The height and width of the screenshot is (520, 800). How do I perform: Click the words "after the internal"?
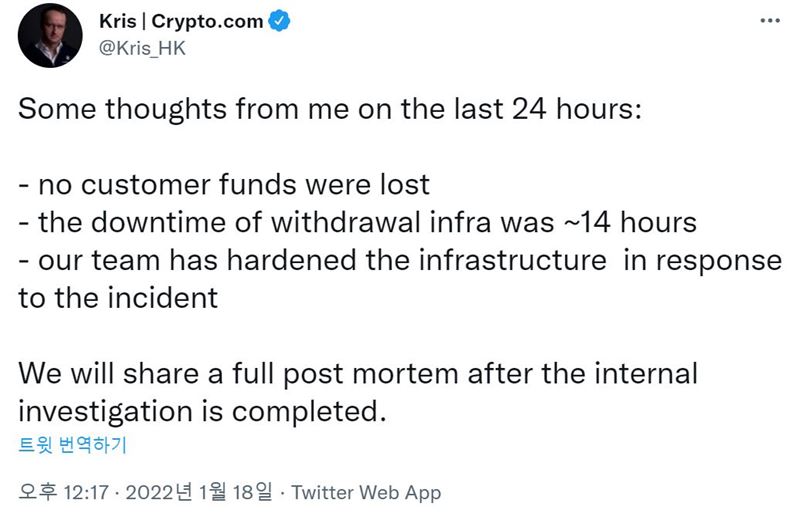click(583, 373)
